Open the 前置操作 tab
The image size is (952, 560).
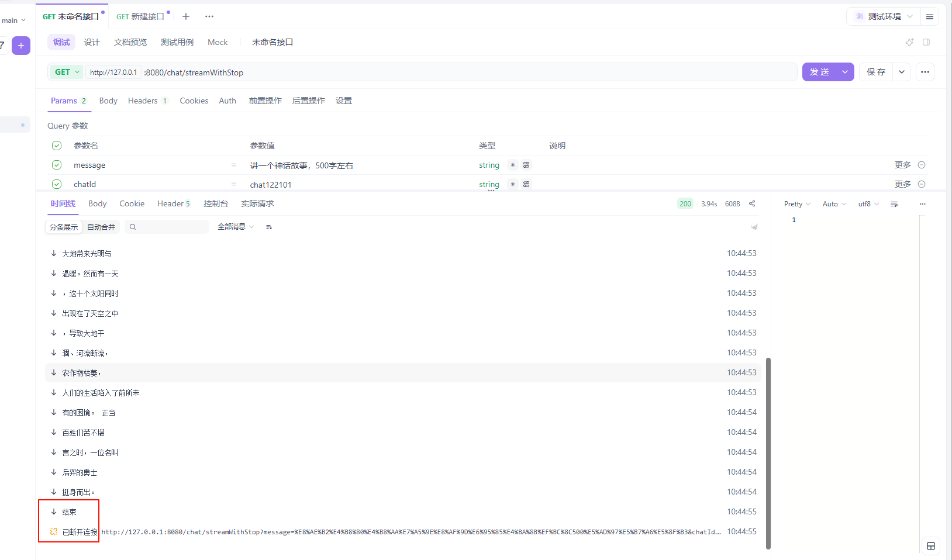pos(265,101)
